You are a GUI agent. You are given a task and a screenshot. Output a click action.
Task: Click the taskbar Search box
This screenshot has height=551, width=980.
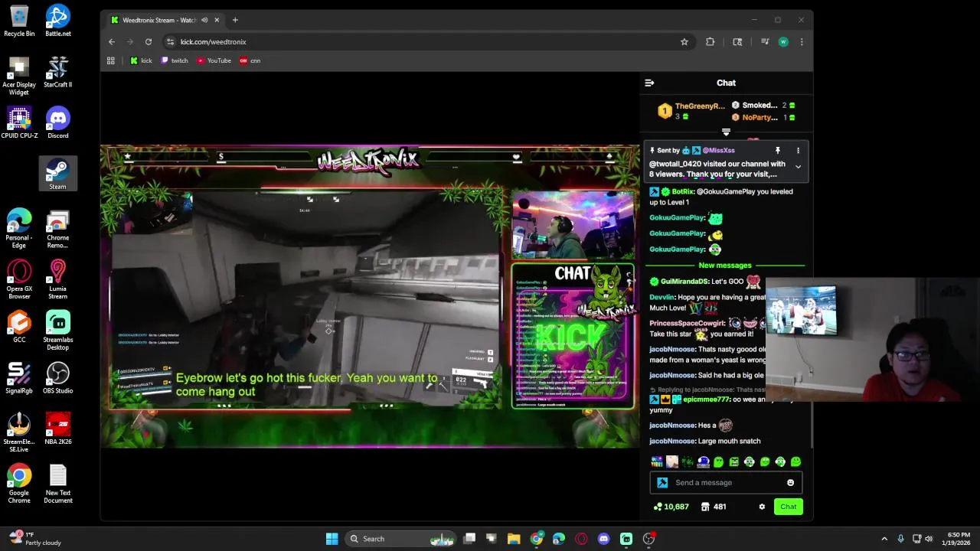(x=400, y=539)
